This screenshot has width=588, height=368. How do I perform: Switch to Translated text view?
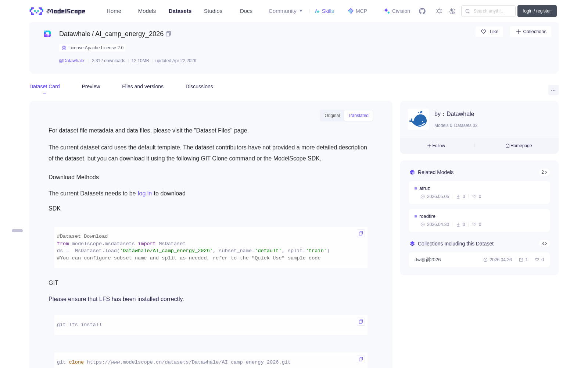358,116
